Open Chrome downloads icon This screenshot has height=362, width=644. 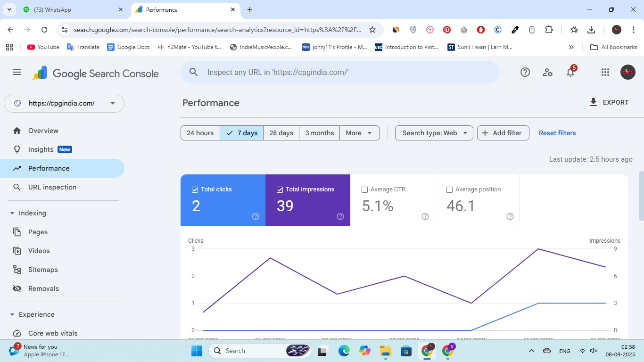(591, 30)
